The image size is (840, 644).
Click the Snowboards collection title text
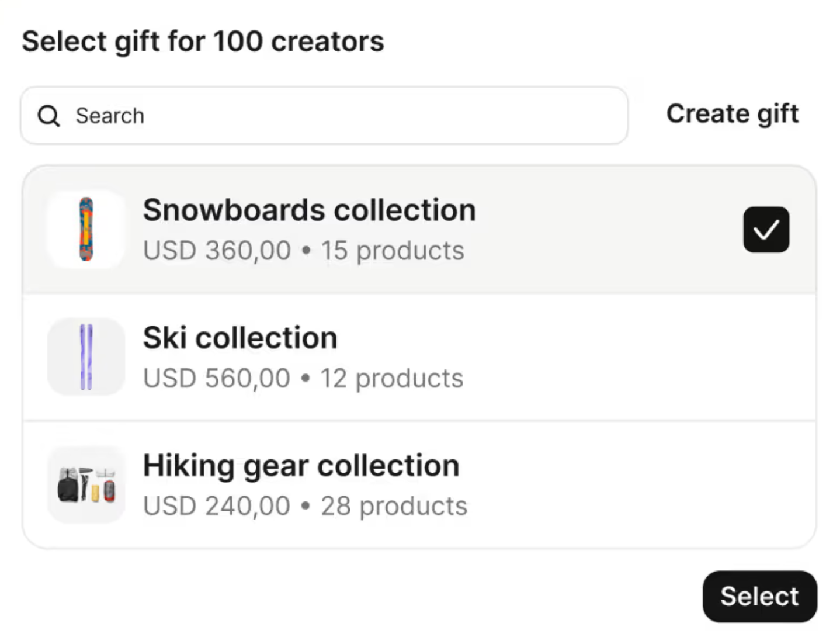(309, 210)
